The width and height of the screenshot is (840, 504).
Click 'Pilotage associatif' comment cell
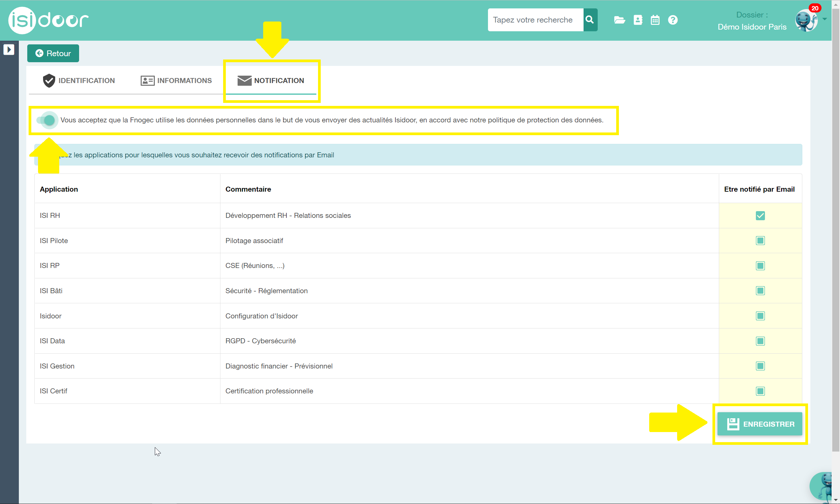point(469,241)
